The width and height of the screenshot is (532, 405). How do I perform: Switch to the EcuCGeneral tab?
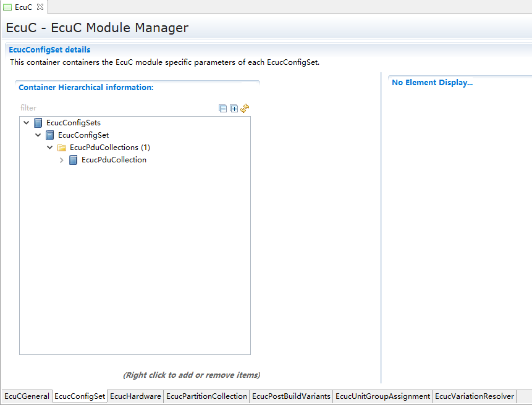27,396
